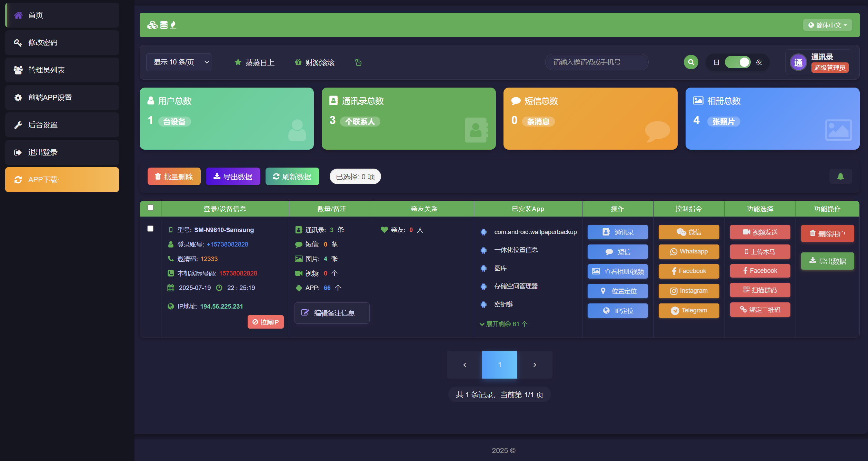Toggle the day/night mode switch
This screenshot has height=461, width=868.
click(x=737, y=62)
